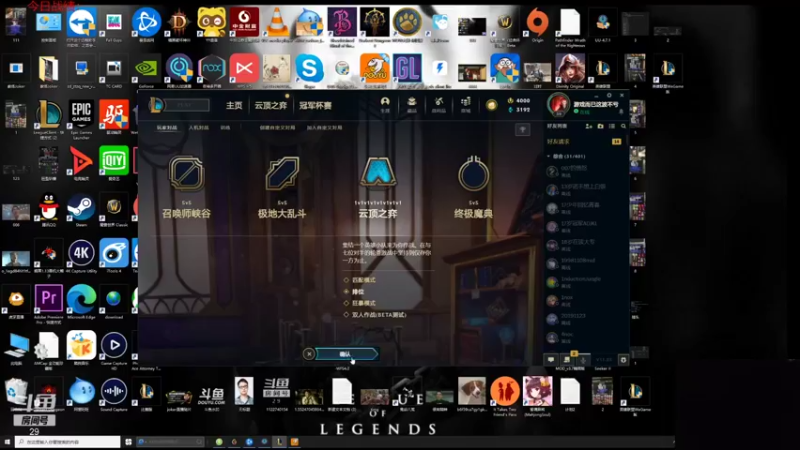800x450 pixels.
Task: Open Task View on the taskbar
Action: click(x=129, y=442)
